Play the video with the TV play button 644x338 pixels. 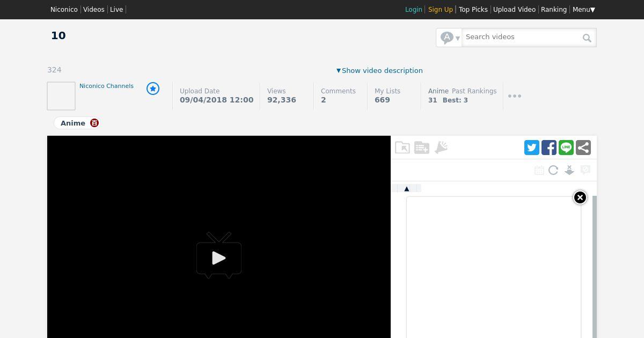point(219,255)
